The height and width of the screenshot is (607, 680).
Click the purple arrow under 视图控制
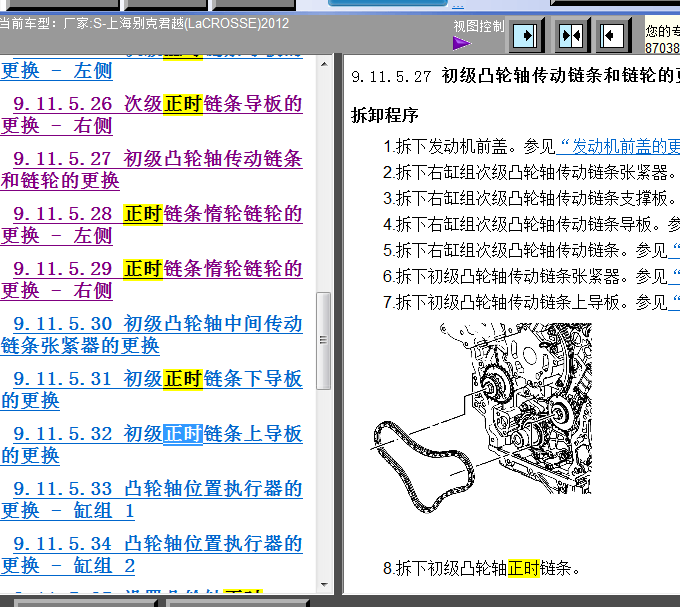click(x=461, y=43)
